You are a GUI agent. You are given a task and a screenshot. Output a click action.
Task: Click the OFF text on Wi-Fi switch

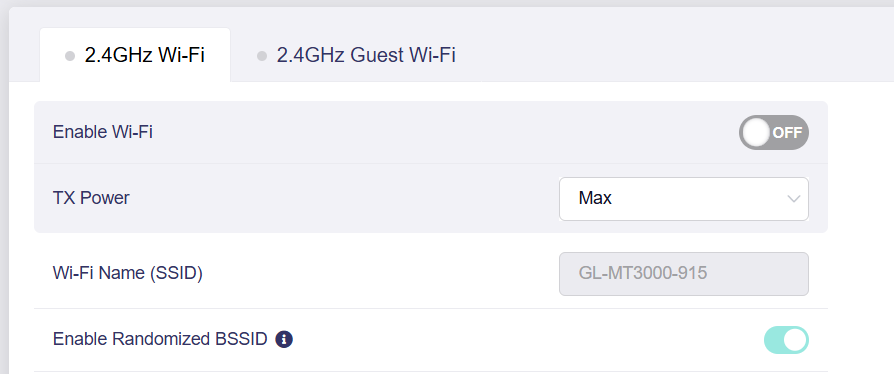click(787, 133)
